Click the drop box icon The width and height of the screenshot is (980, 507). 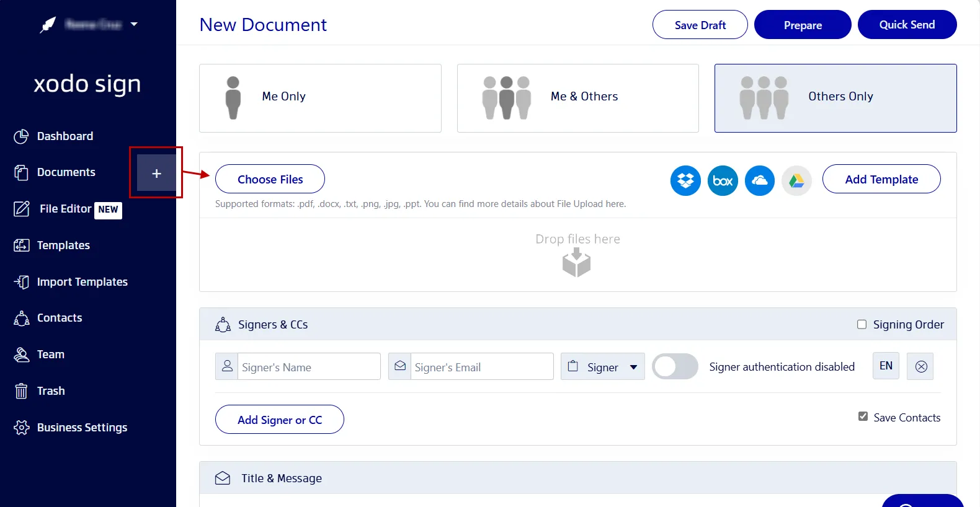pos(577,262)
